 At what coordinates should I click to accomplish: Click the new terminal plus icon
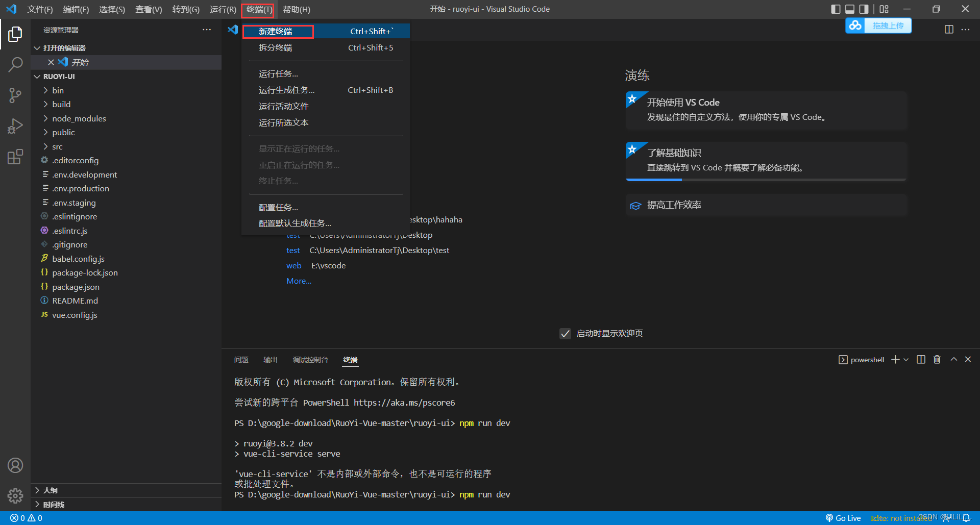(x=895, y=360)
